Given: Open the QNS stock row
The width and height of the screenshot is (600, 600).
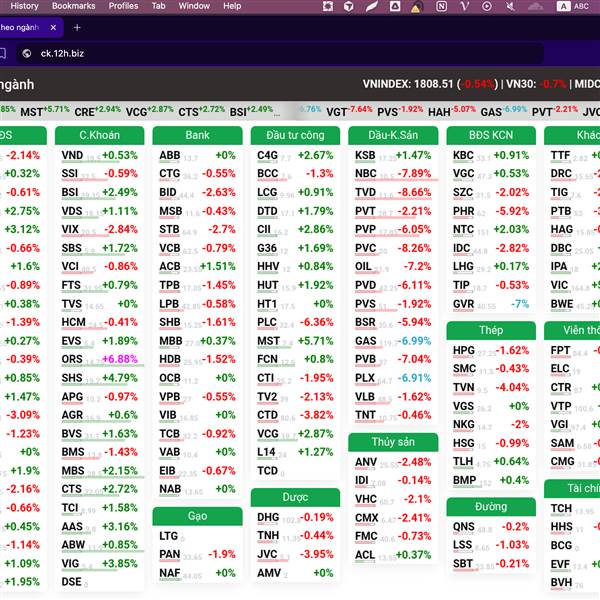Looking at the screenshot, I should click(x=491, y=527).
